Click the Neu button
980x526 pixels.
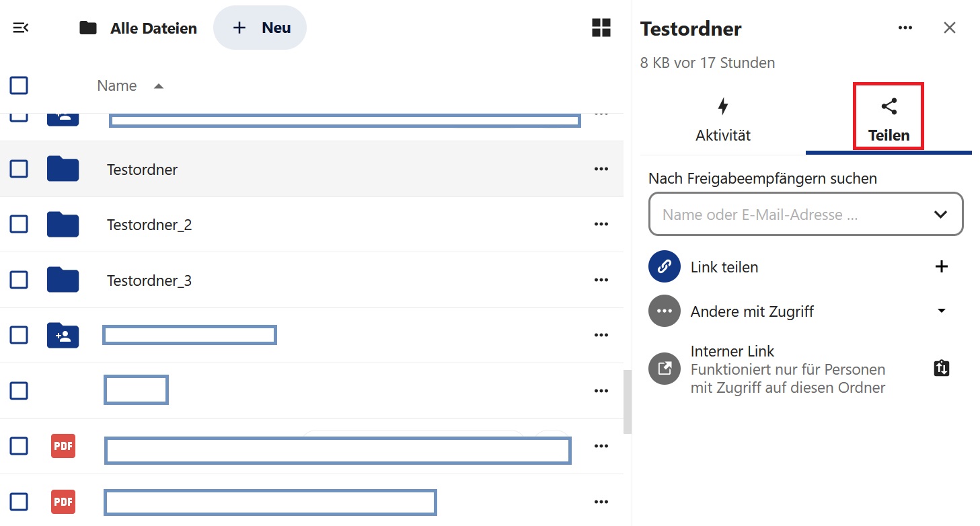[260, 28]
